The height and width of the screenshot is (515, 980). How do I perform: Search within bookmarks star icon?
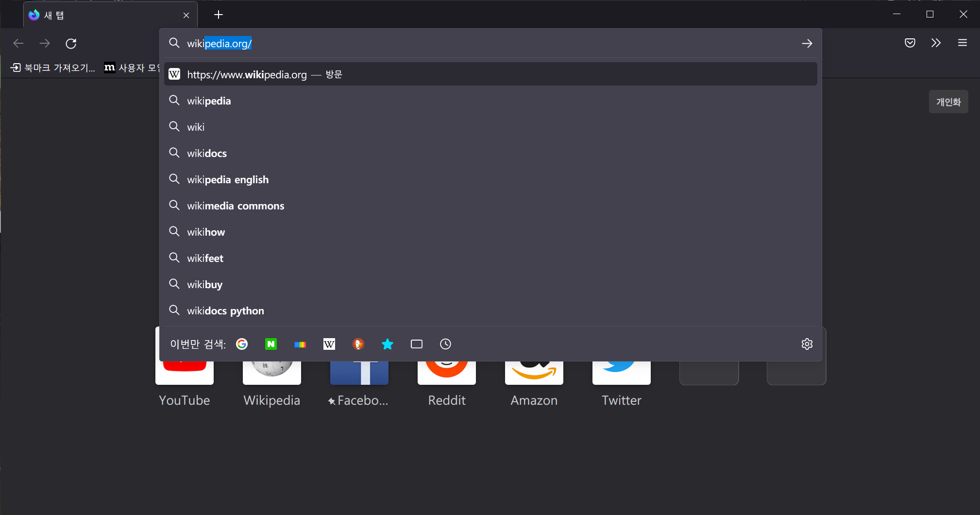click(388, 344)
